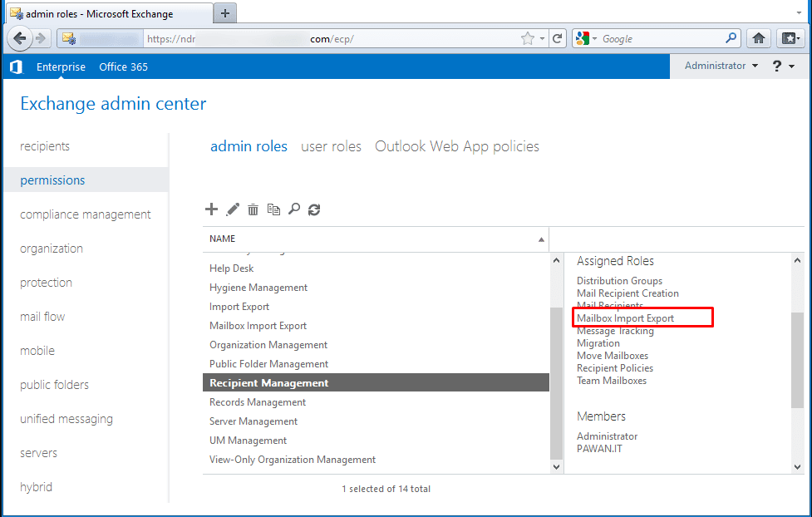Viewport: 812px width, 517px height.
Task: Click Team Mailboxes in Assigned Roles
Action: coord(612,381)
